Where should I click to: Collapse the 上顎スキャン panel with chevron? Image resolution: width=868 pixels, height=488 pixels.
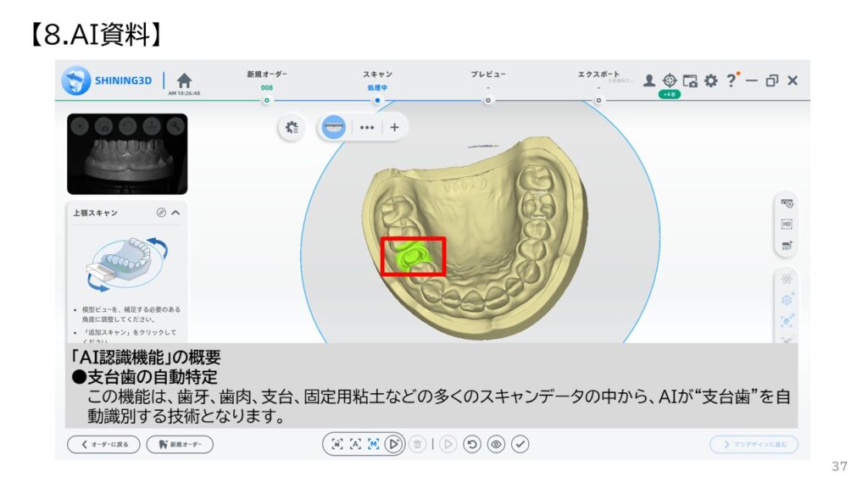[x=175, y=213]
